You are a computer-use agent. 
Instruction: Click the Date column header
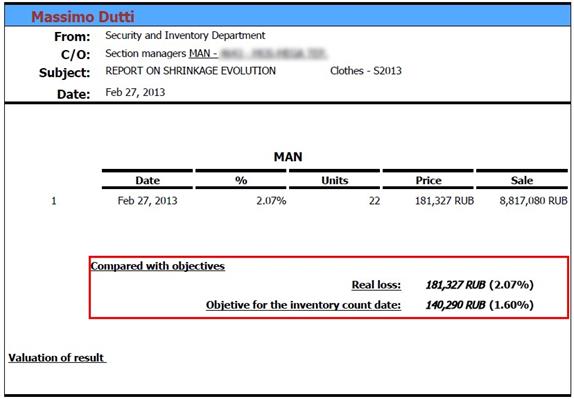pyautogui.click(x=147, y=180)
